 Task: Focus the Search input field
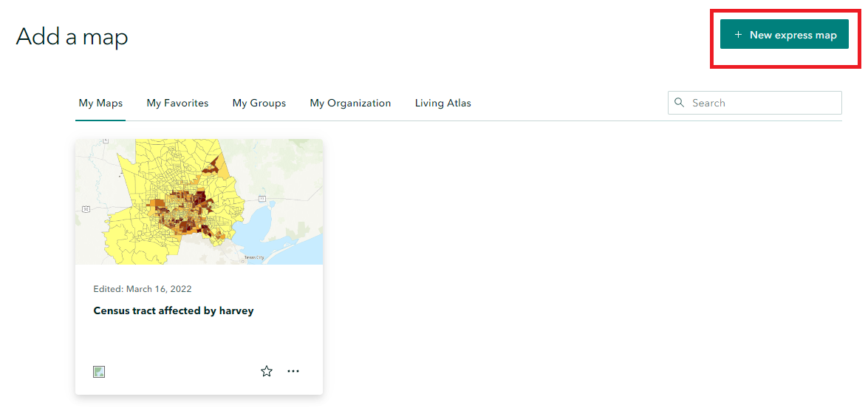click(x=761, y=103)
